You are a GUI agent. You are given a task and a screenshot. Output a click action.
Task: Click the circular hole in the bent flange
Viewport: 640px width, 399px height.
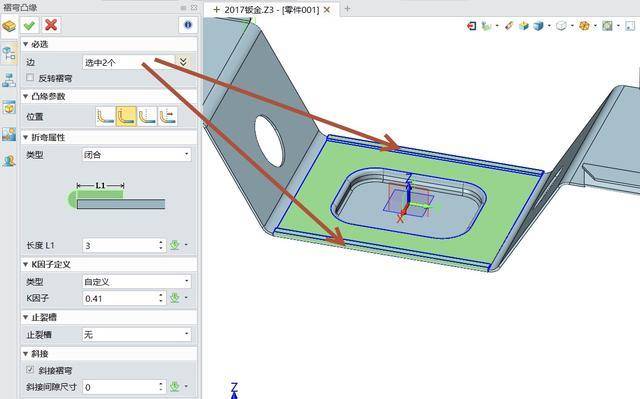[x=269, y=141]
